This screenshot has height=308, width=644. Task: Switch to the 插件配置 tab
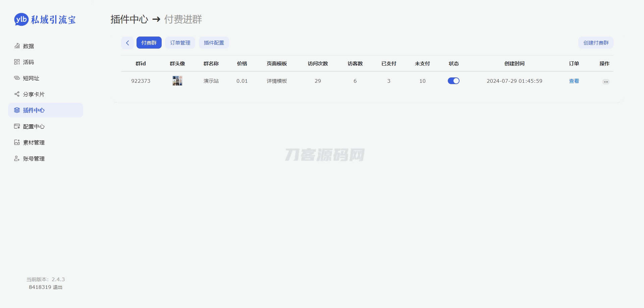pos(214,43)
